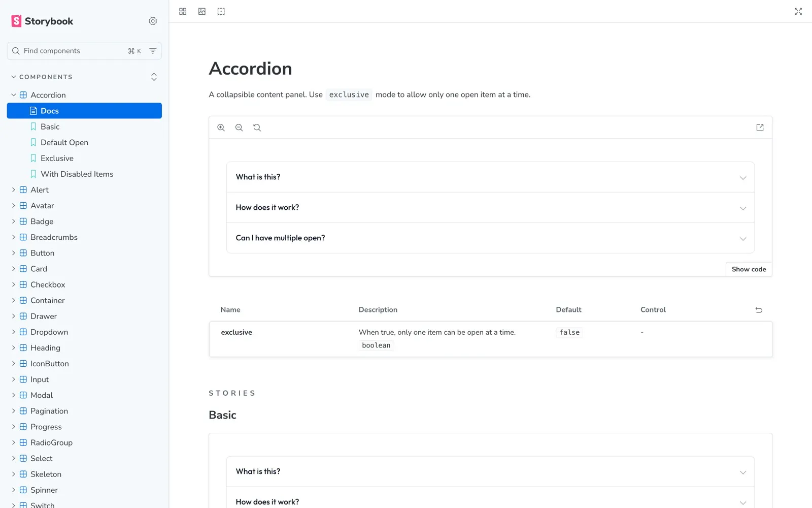Open the sidebar tag filter icon
Viewport: 812px width, 508px height.
click(153, 51)
